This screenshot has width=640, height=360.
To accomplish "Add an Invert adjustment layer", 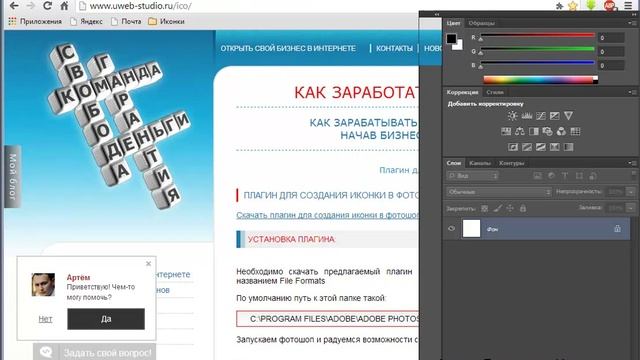I will click(x=513, y=147).
